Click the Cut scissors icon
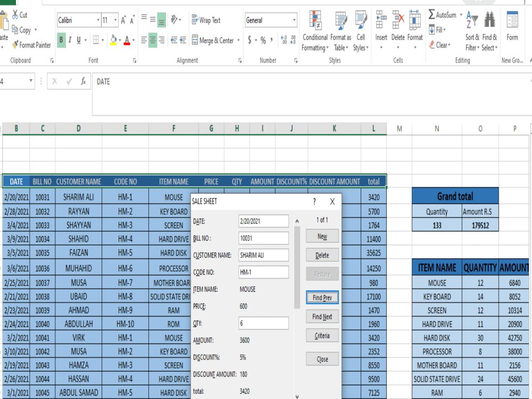The height and width of the screenshot is (399, 532). click(15, 14)
